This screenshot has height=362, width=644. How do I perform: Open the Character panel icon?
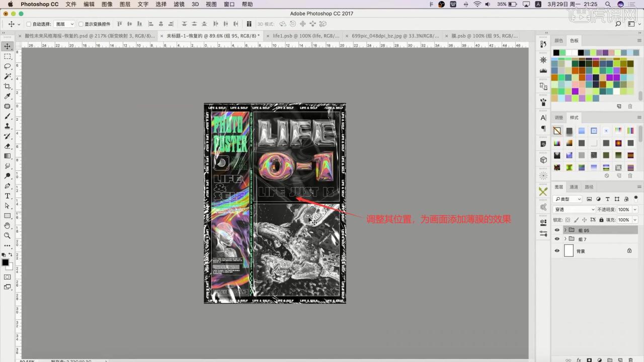tap(543, 118)
